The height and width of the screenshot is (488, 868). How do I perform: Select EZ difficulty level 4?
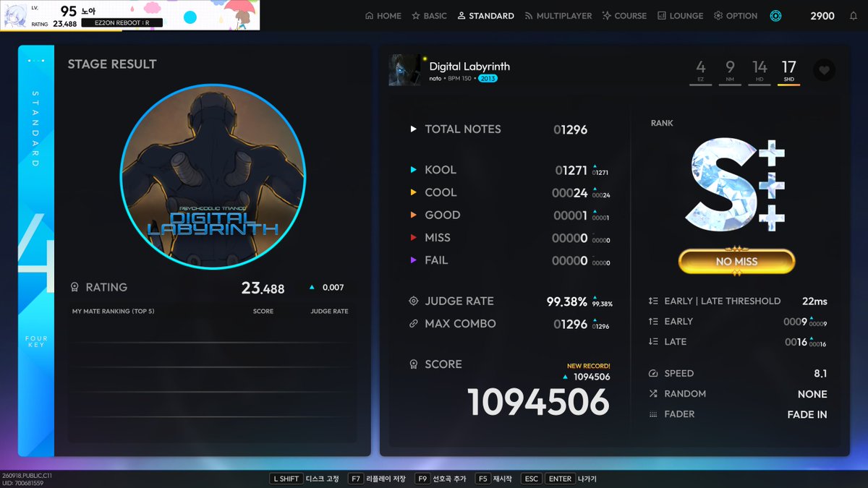pyautogui.click(x=700, y=72)
